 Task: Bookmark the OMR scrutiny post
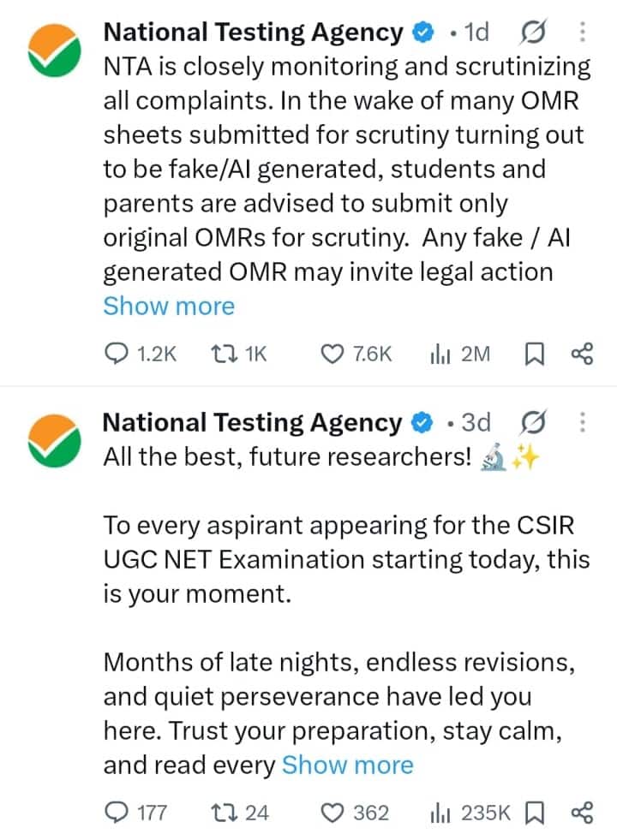(x=534, y=354)
